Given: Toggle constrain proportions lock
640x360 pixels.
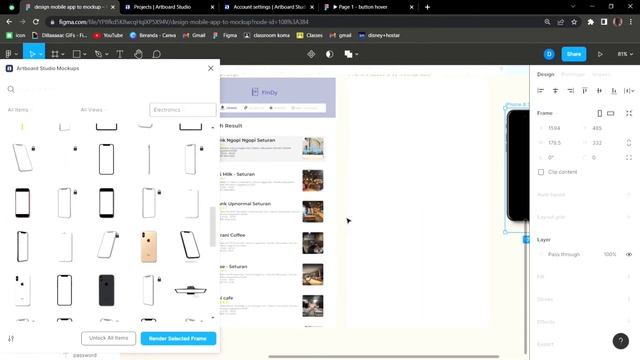Looking at the screenshot, I should pyautogui.click(x=629, y=143).
